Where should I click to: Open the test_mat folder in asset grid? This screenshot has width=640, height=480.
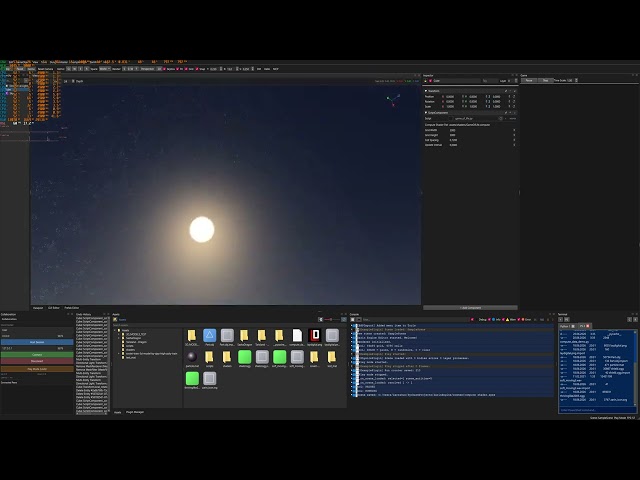332,357
